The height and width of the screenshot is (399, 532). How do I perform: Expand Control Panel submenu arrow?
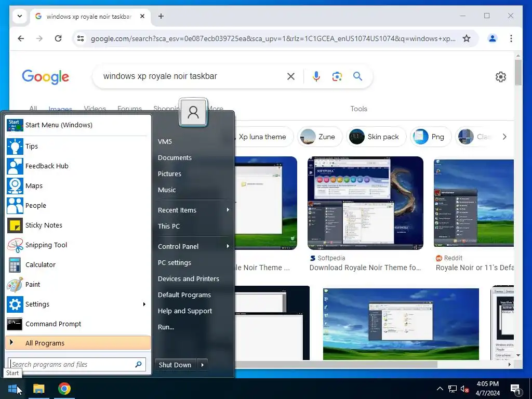pyautogui.click(x=228, y=246)
